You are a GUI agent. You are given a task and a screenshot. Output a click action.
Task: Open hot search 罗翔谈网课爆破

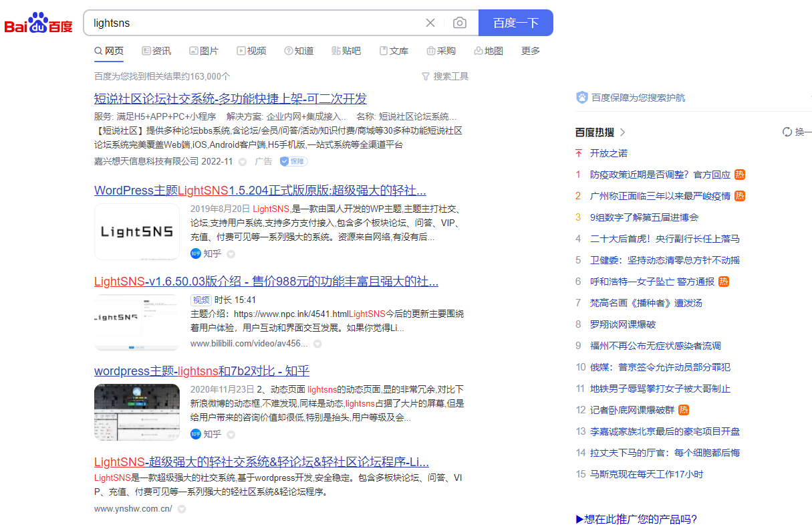[623, 324]
